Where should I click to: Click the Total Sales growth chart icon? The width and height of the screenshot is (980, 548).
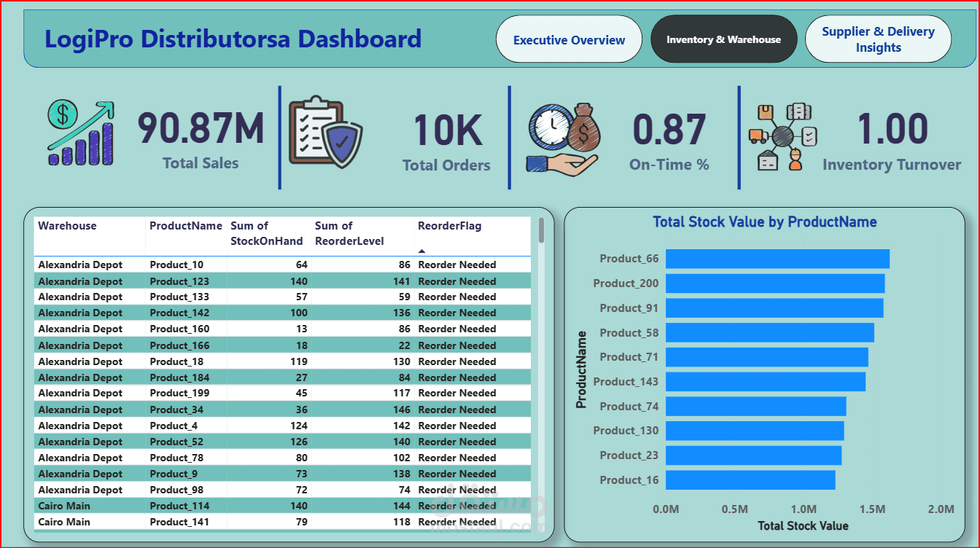click(x=81, y=133)
